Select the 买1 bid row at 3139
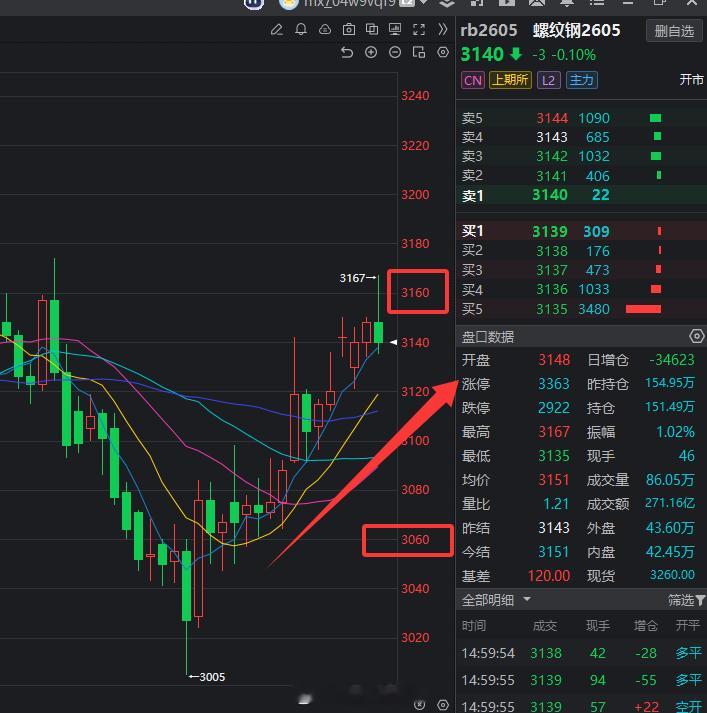 tap(581, 231)
